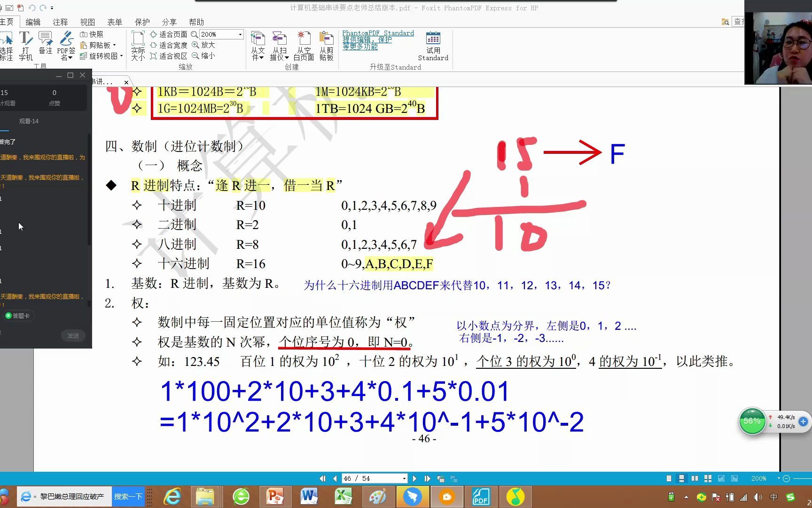
Task: Switch to facing pages view mode
Action: click(x=695, y=478)
